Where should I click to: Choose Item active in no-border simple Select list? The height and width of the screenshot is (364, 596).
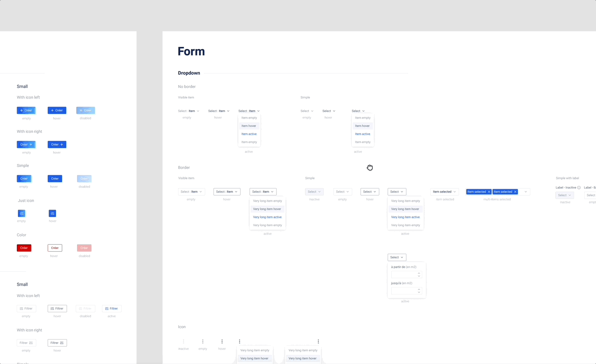[x=362, y=134]
